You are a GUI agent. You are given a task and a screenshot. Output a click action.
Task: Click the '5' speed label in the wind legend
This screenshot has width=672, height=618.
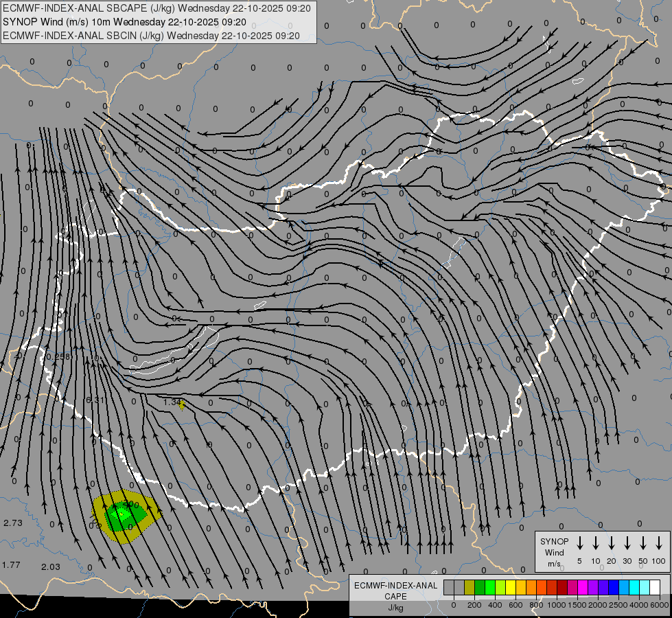tap(579, 561)
